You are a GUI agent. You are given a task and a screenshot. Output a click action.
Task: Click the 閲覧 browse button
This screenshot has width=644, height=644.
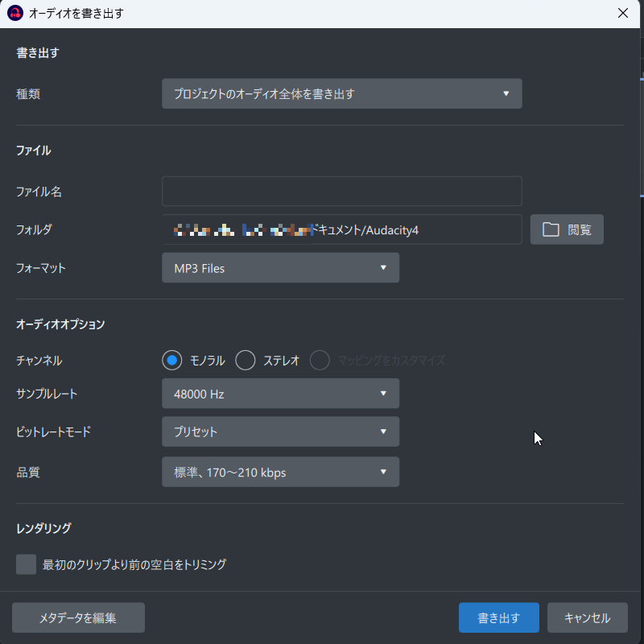[567, 229]
